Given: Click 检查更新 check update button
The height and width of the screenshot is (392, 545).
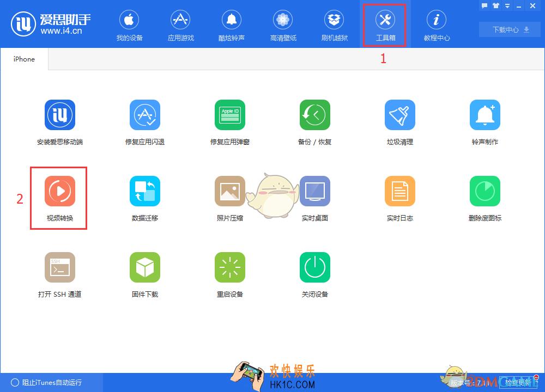Looking at the screenshot, I should click(x=518, y=382).
